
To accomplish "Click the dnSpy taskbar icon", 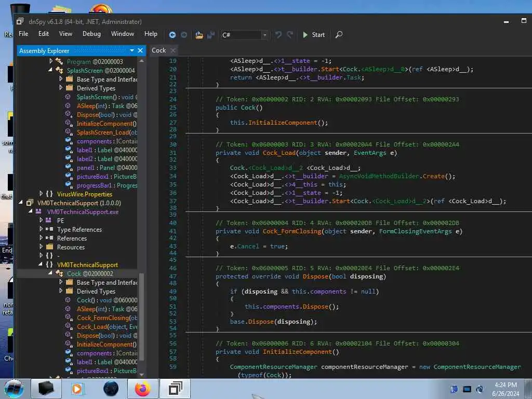I will point(175,389).
